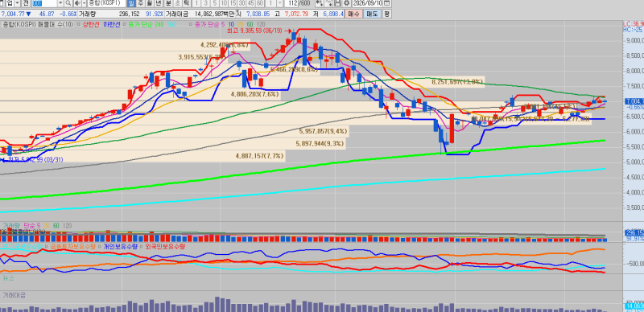This screenshot has height=312, width=644.
Task: Click the 매수 buy button
Action: click(353, 14)
